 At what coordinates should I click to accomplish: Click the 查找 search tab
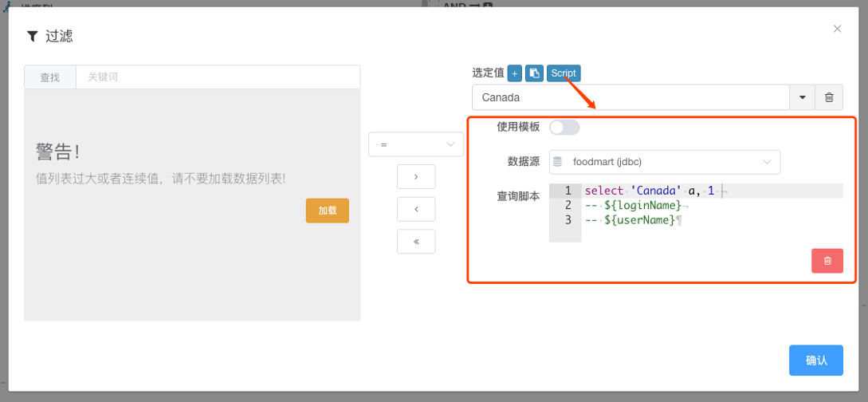[50, 77]
